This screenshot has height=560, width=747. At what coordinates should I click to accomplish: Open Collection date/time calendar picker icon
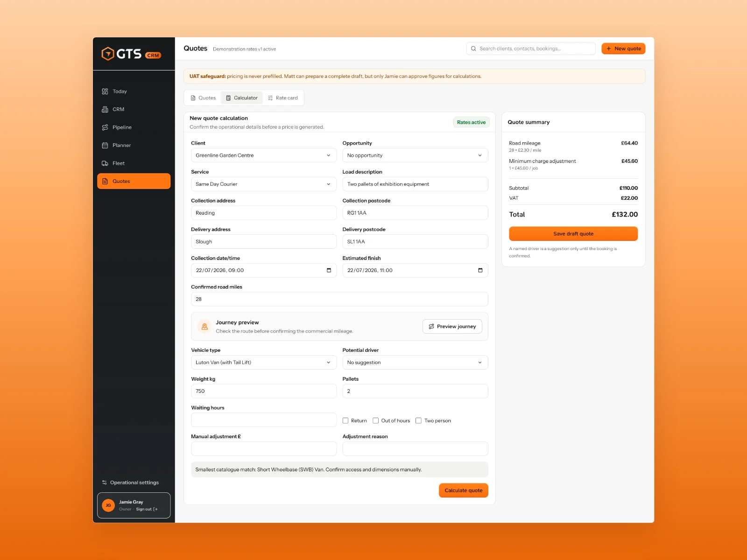(329, 270)
